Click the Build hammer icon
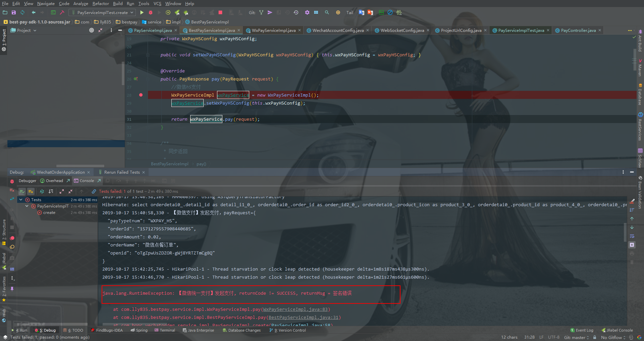This screenshot has height=341, width=644. [62, 12]
